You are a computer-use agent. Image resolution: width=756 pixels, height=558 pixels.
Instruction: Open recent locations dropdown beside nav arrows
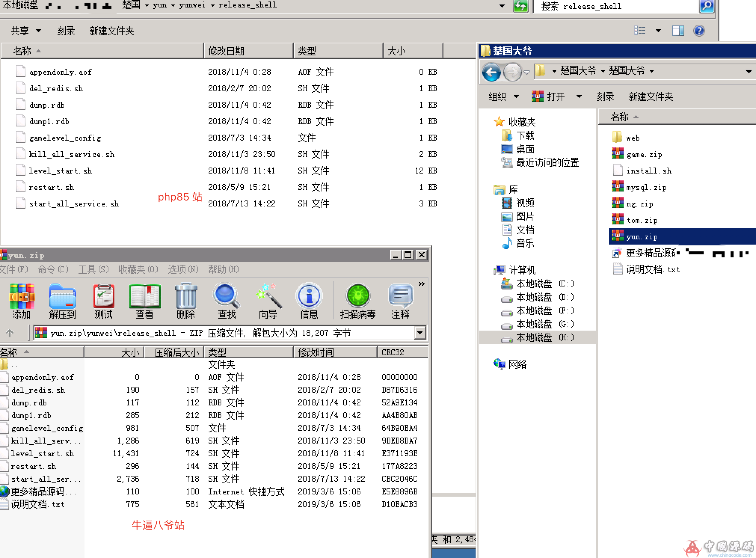(x=526, y=72)
